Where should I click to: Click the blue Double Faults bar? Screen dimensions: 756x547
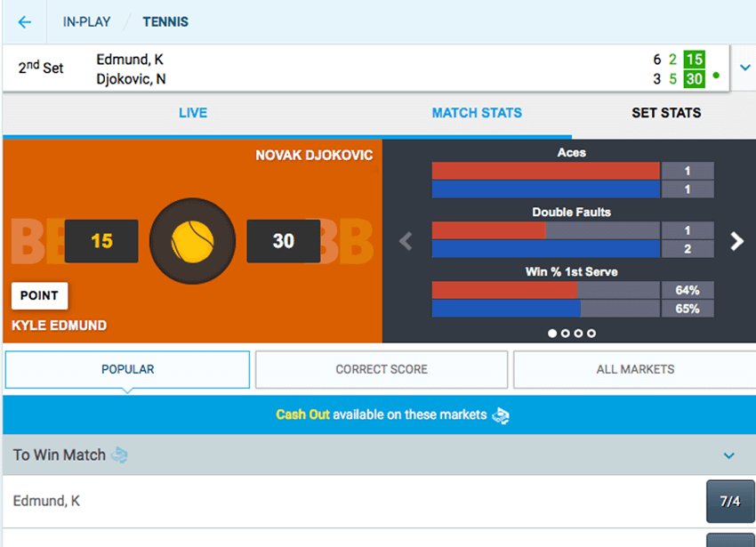[x=546, y=249]
